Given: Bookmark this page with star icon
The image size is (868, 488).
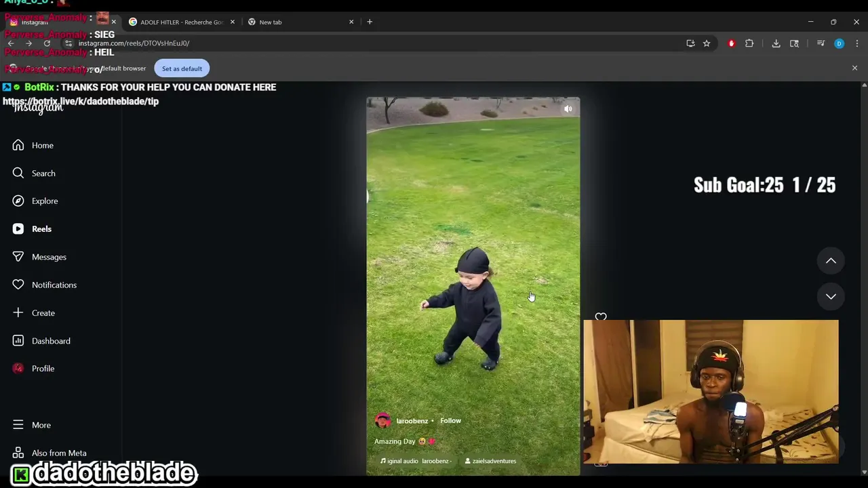Looking at the screenshot, I should (x=707, y=43).
